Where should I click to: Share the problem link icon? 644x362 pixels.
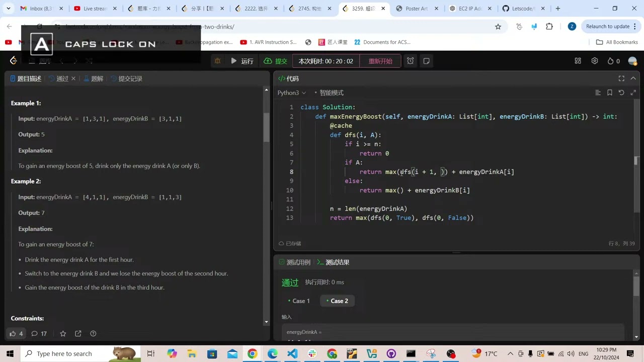[78, 333]
